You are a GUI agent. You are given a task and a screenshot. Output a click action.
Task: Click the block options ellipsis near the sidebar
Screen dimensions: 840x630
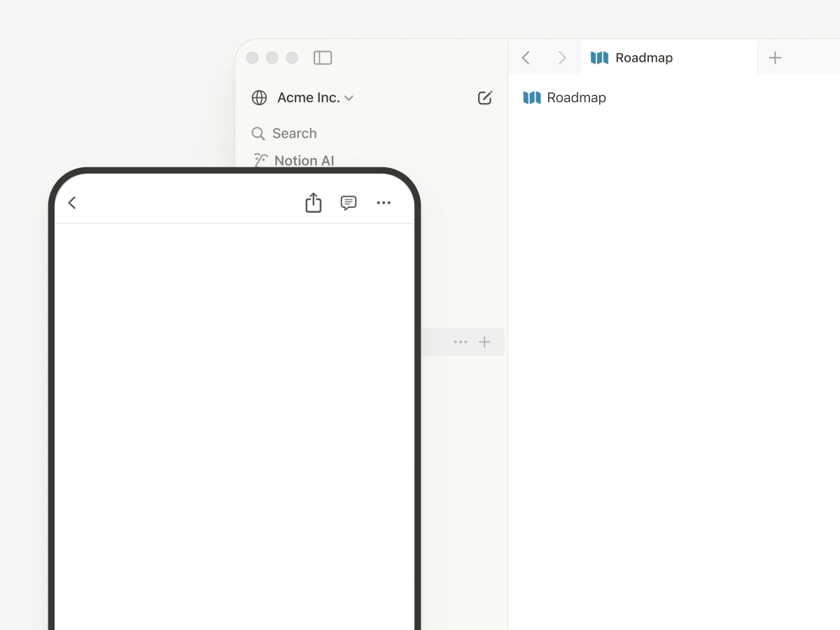[461, 342]
